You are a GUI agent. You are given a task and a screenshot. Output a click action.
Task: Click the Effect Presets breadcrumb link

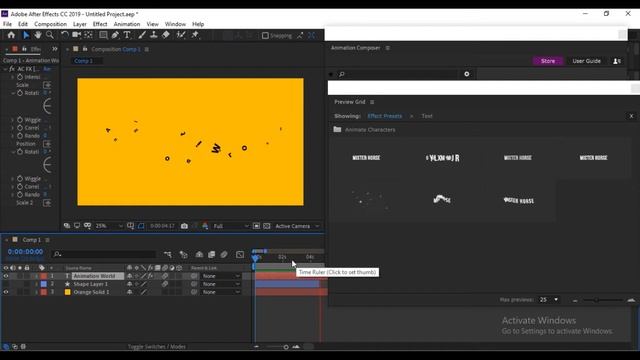[384, 116]
